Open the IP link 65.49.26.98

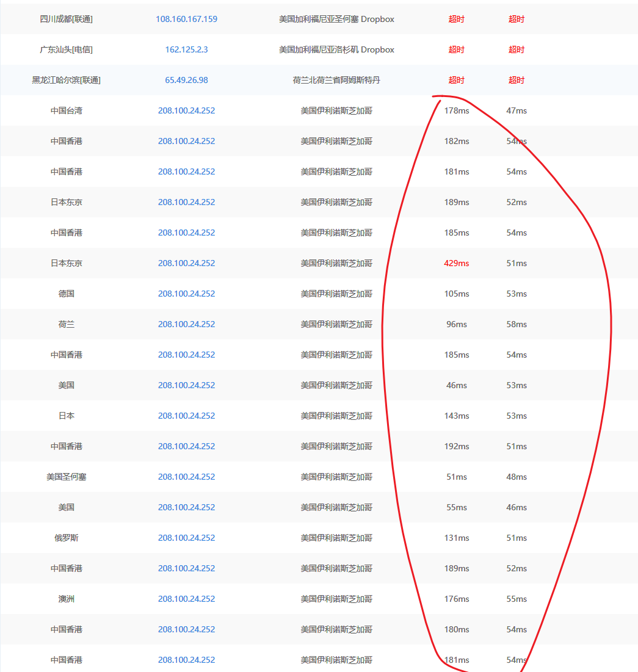(x=186, y=80)
